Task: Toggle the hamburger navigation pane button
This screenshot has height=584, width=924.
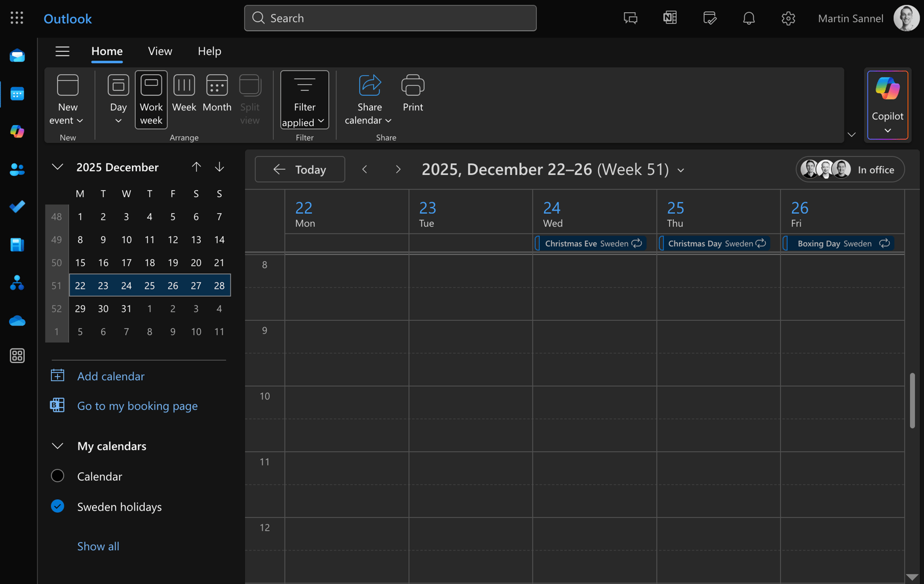Action: (x=62, y=51)
